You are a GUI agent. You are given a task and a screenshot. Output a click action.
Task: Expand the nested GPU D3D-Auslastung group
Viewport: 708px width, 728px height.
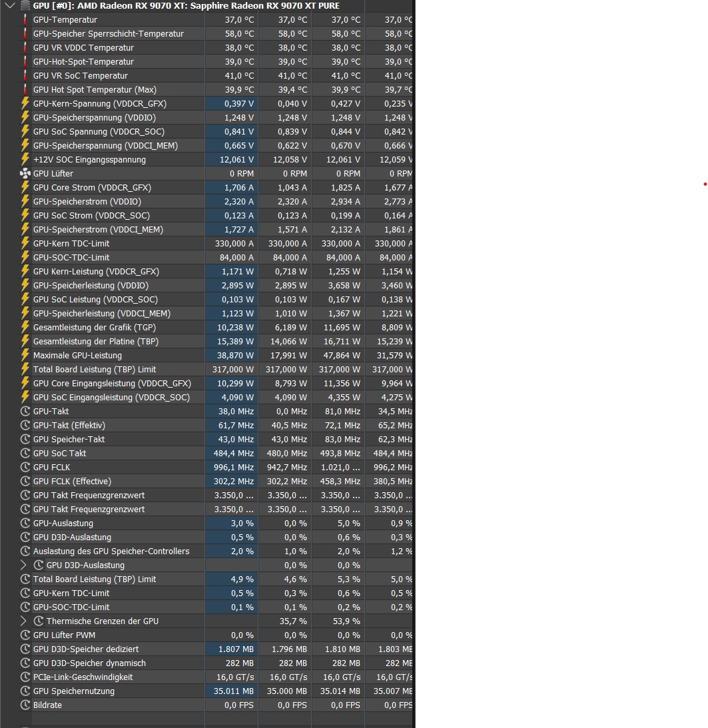point(24,565)
